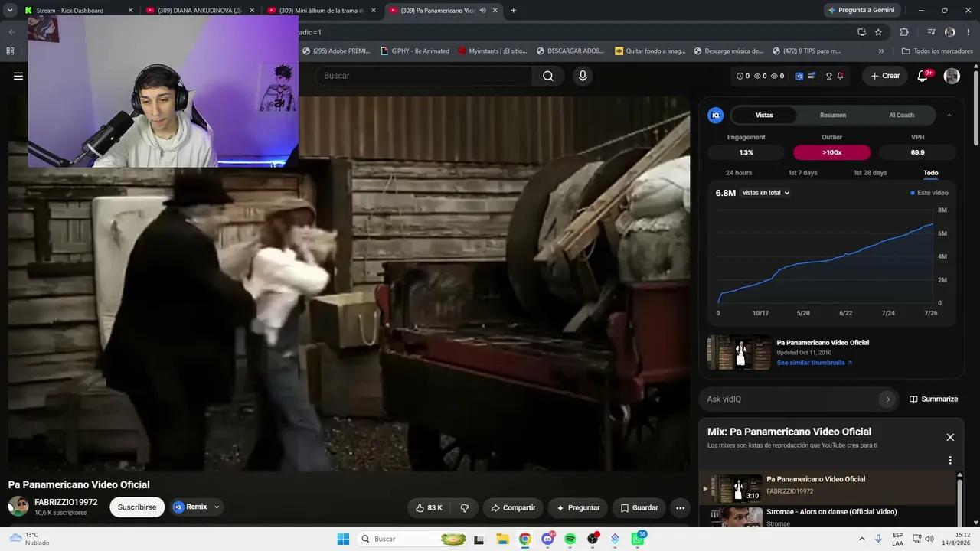Open WhatsApp from the taskbar
980x551 pixels.
(637, 539)
